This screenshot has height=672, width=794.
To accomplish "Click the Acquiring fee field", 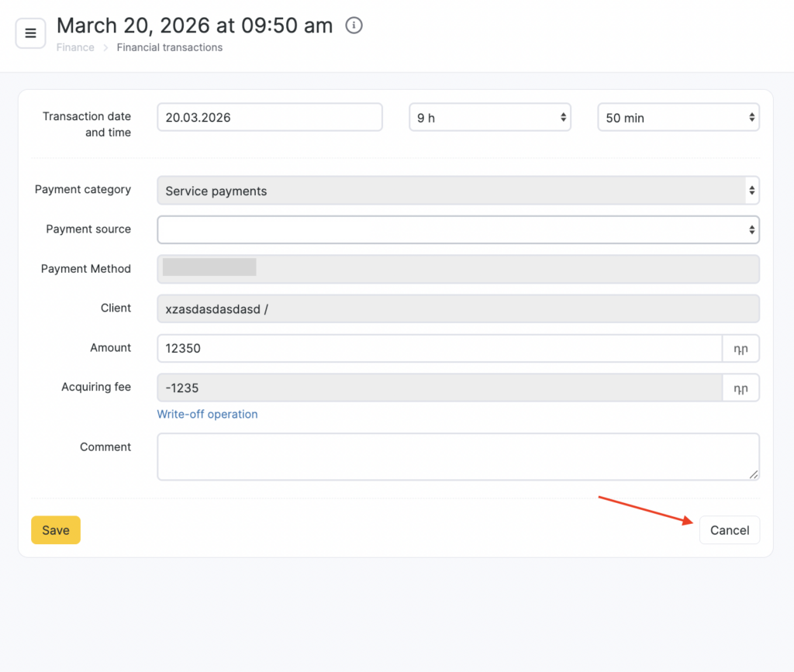I will point(439,388).
